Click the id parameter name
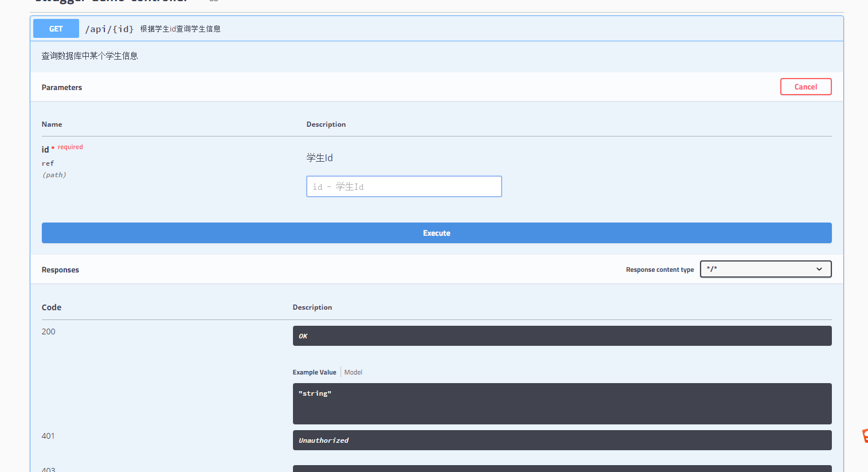 coord(45,149)
